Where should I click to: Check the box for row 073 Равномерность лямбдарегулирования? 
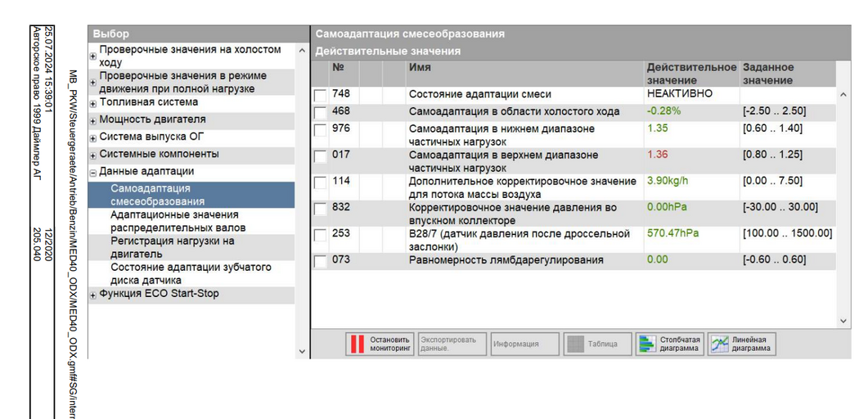coord(320,261)
